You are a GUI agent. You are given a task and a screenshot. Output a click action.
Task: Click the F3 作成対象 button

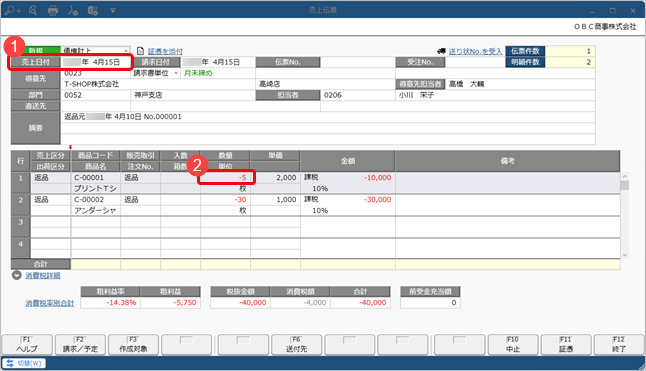(x=133, y=345)
